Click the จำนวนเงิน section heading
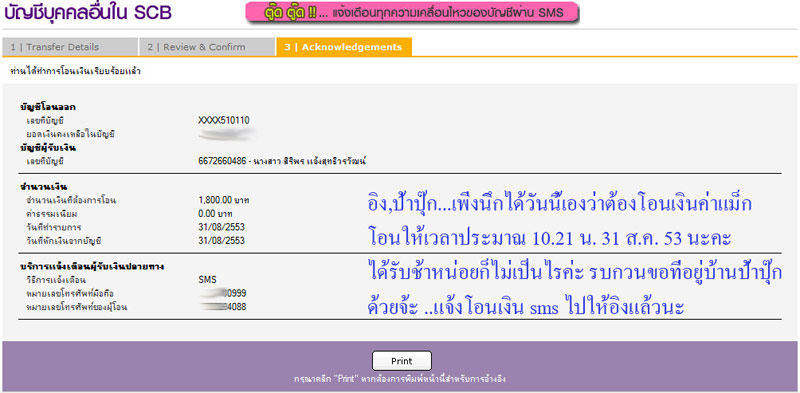Image resolution: width=800 pixels, height=393 pixels. 43,187
